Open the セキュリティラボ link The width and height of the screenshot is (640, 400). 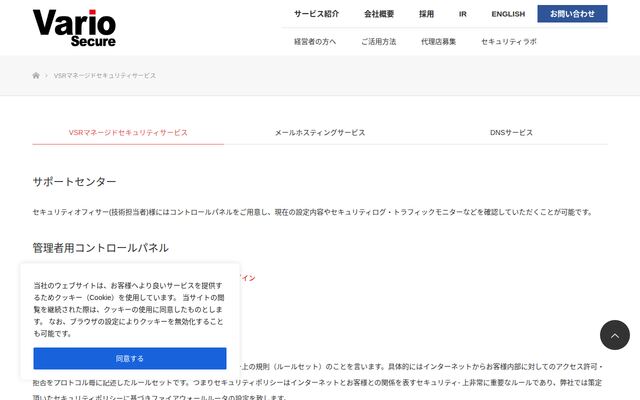pos(509,42)
